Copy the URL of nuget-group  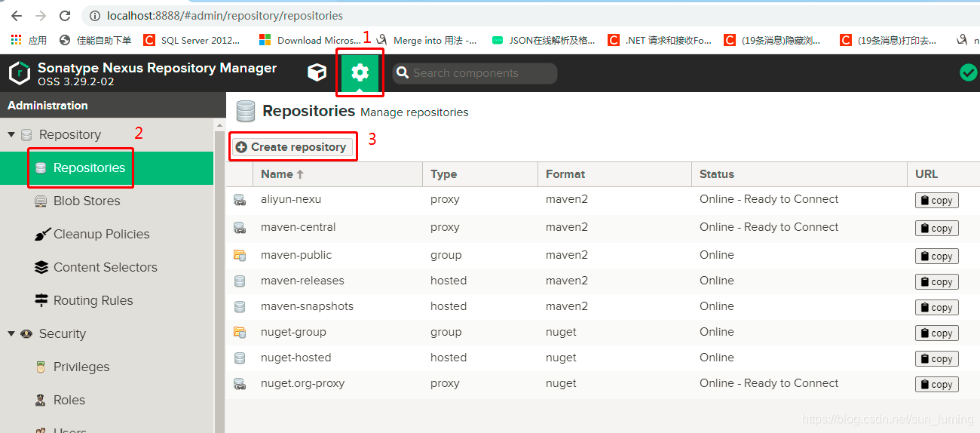coord(937,333)
